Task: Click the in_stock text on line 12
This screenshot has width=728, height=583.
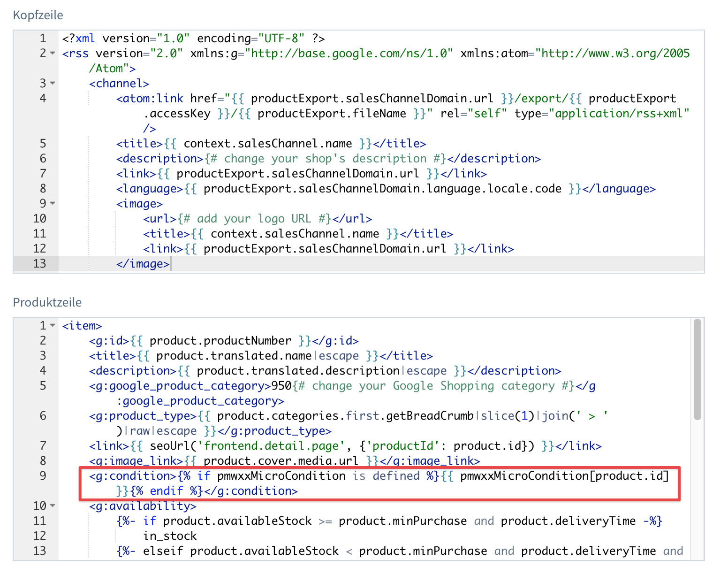Action: pyautogui.click(x=170, y=536)
